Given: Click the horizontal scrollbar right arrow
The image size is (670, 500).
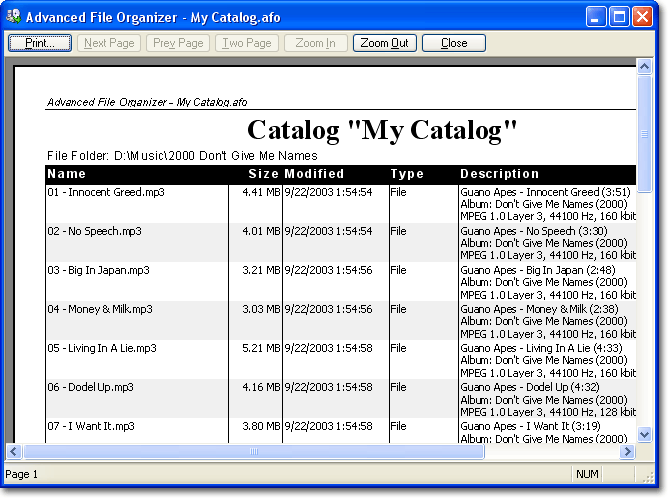Looking at the screenshot, I should pos(628,452).
